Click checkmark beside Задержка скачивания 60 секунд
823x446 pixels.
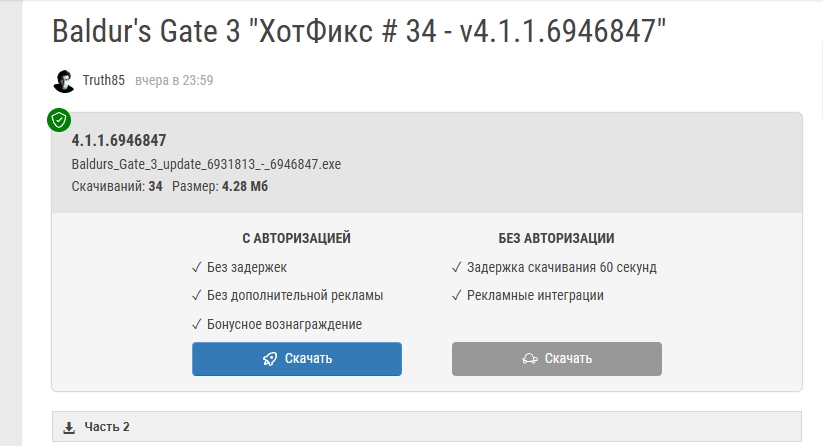(457, 268)
